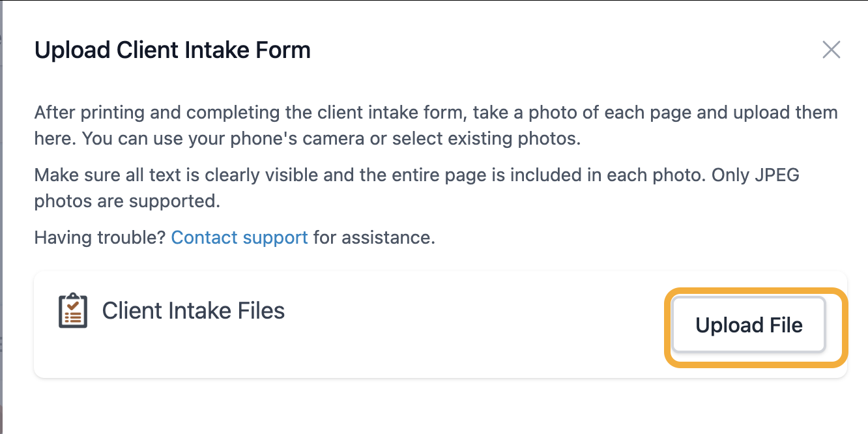Viewport: 868px width, 434px height.
Task: Click the 'Only JPEG photos are supported' sentence
Action: [x=417, y=188]
